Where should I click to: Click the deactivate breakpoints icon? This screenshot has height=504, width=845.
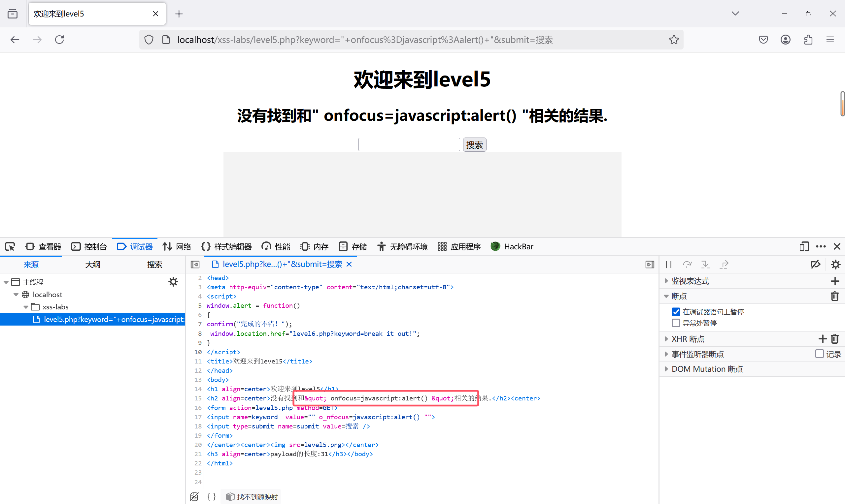click(815, 265)
